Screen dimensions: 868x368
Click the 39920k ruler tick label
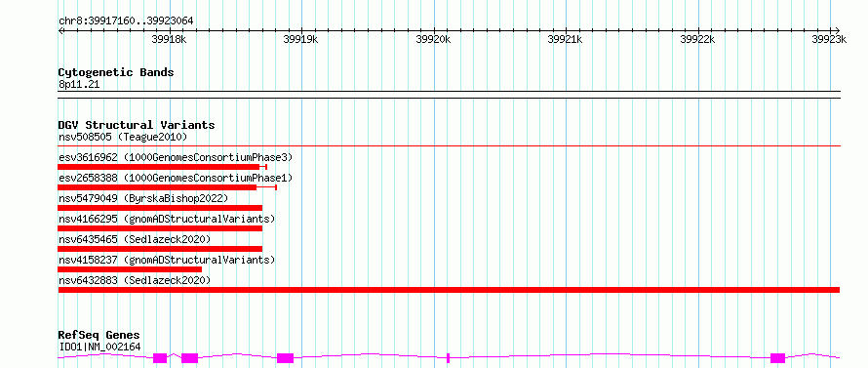coord(433,39)
